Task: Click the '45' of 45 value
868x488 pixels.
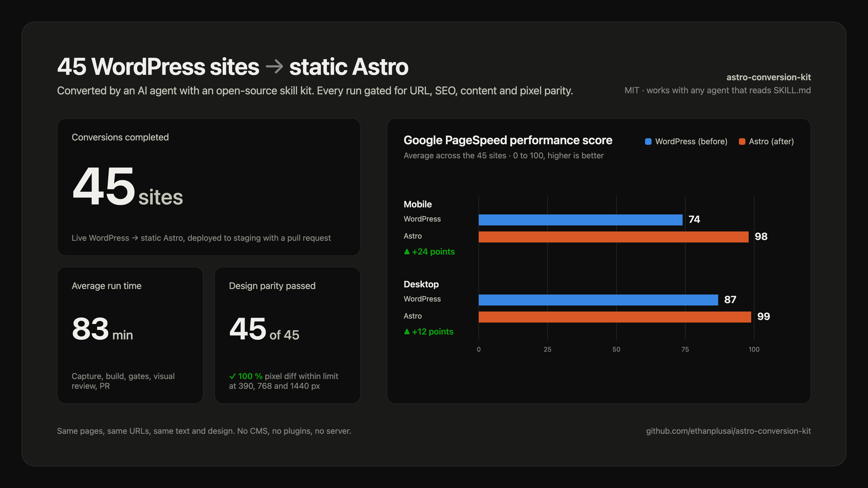Action: (x=248, y=329)
